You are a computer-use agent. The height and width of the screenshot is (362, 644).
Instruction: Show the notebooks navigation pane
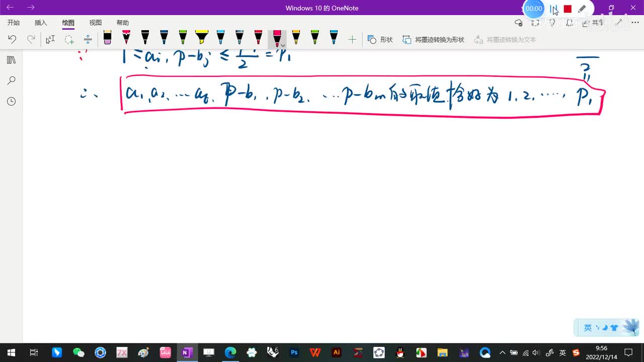(x=11, y=60)
